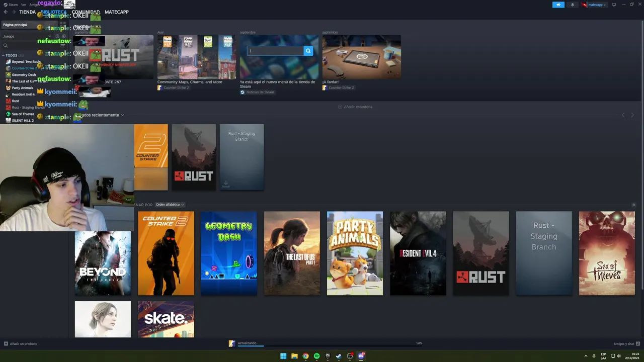Select Beyond: Two Souls in the list
The height and width of the screenshot is (362, 644).
(x=26, y=62)
